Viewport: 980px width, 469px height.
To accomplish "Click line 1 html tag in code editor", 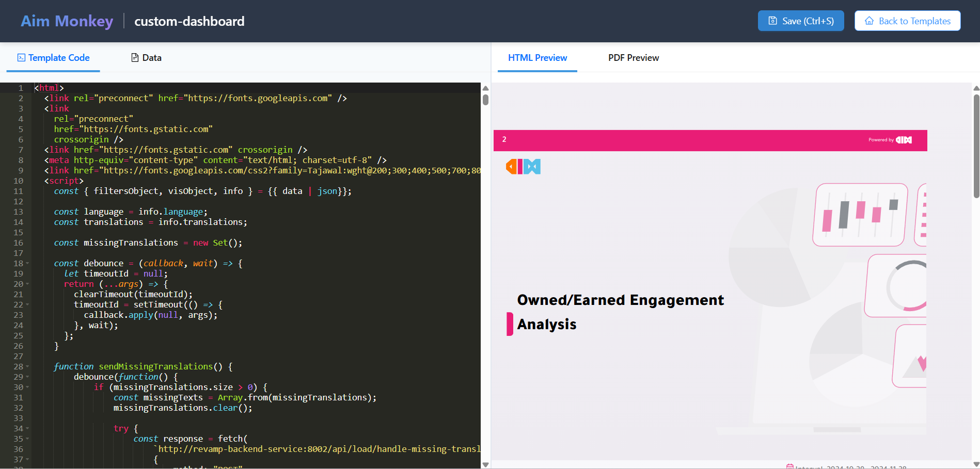I will [x=49, y=88].
